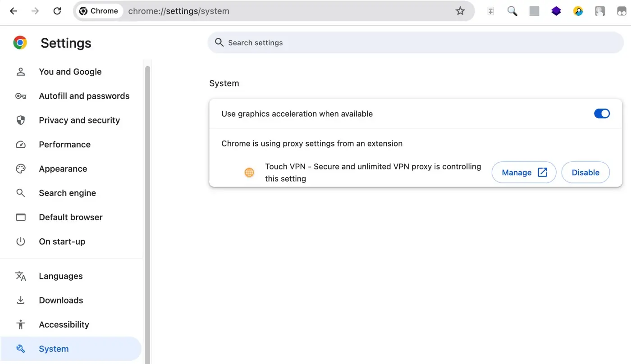Viewport: 631px width, 364px height.
Task: Open the magnifier extension icon in the toolbar
Action: click(512, 11)
